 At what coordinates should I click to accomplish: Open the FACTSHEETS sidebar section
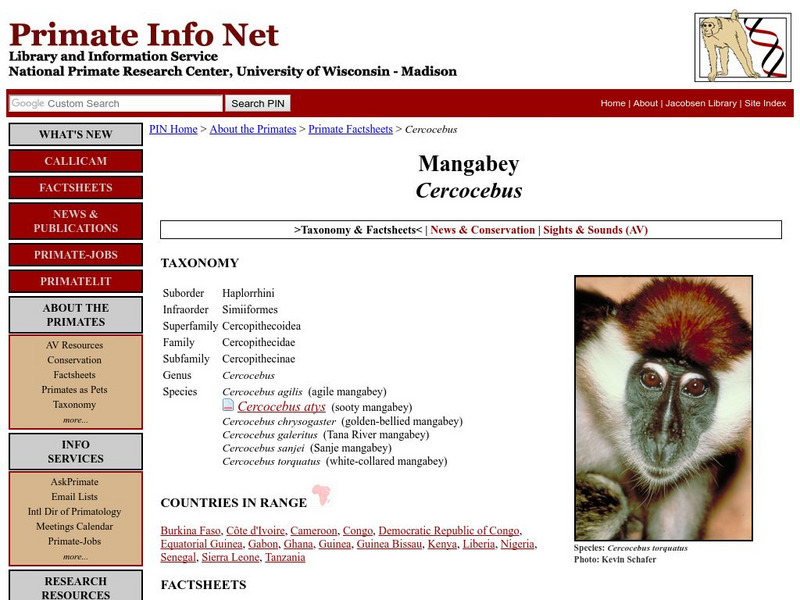click(x=74, y=188)
